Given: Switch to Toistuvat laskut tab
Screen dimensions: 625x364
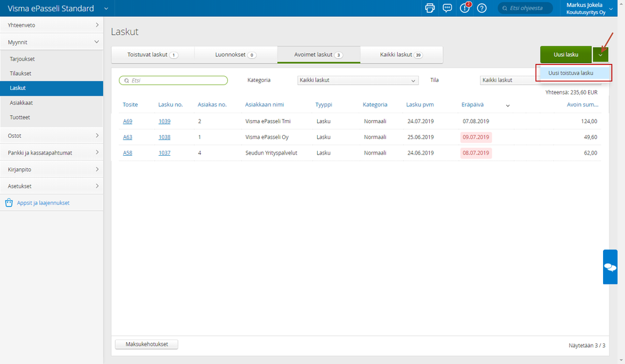Looking at the screenshot, I should [153, 54].
